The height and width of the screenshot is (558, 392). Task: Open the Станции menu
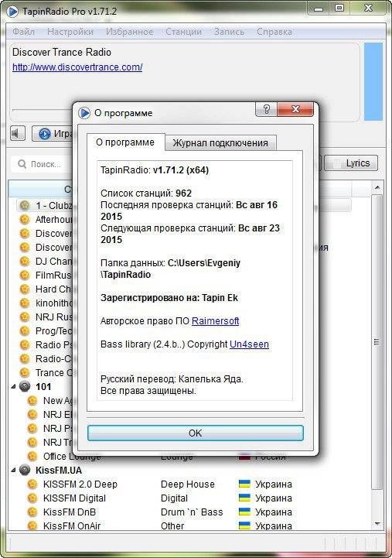click(183, 32)
